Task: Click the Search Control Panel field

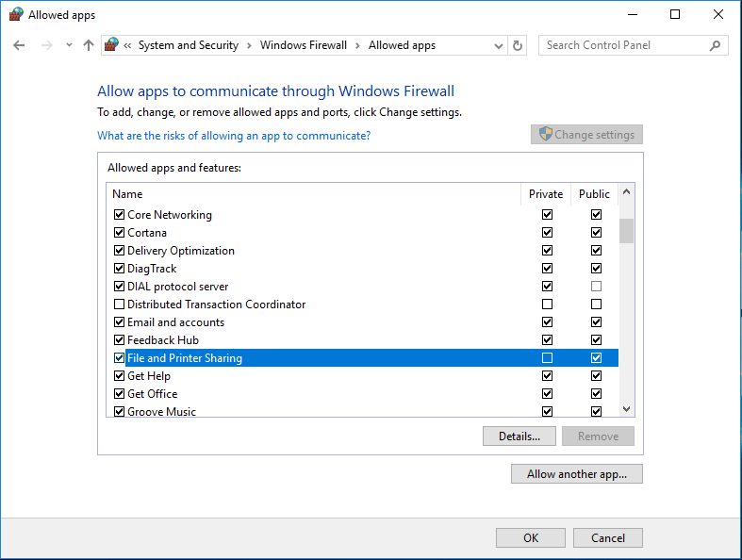Action: pyautogui.click(x=622, y=45)
